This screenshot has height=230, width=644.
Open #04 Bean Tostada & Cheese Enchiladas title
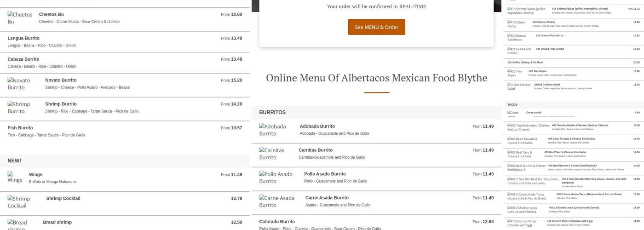[571, 138]
